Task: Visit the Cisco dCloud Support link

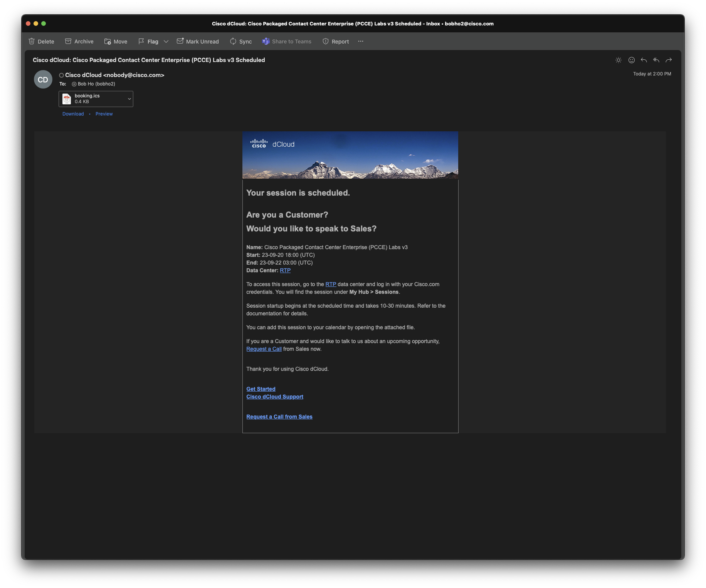Action: [275, 397]
